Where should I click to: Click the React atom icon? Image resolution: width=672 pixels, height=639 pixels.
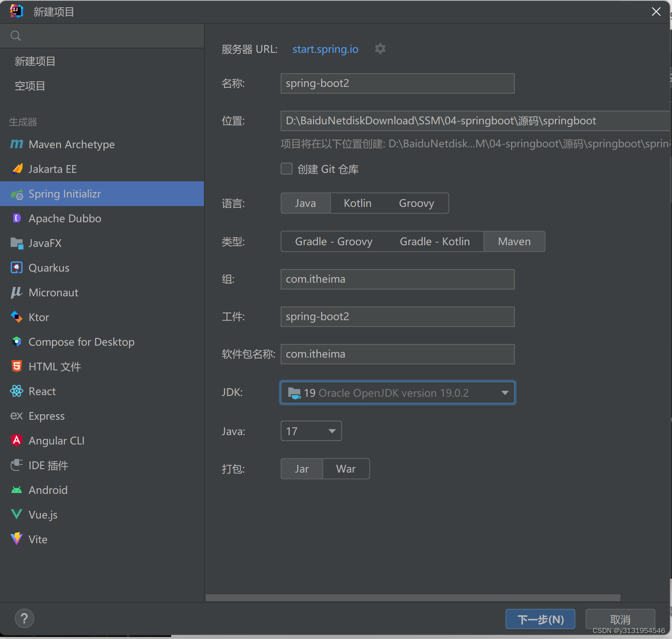[x=17, y=391]
